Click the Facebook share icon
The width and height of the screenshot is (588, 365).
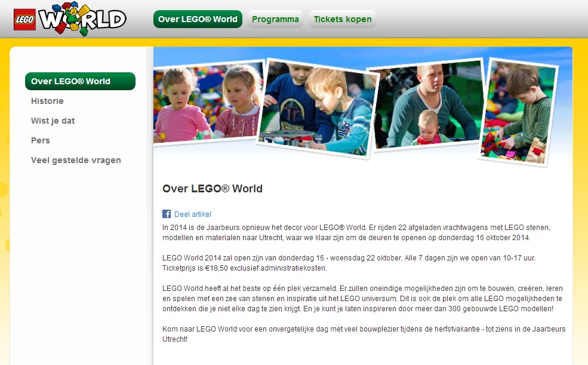[167, 214]
